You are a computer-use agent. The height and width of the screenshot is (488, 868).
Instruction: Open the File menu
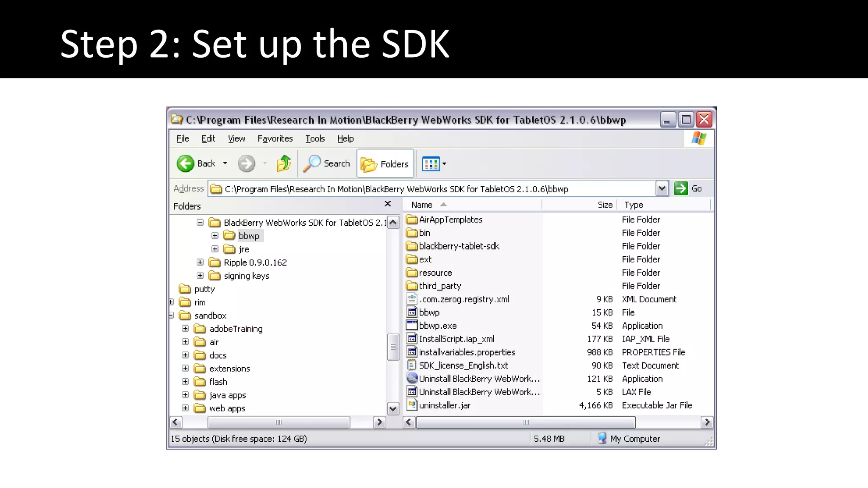point(183,139)
